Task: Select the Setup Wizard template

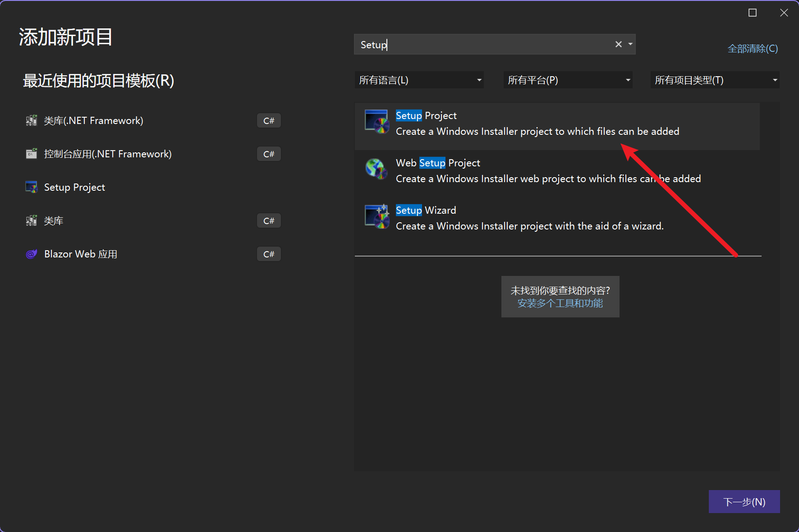Action: (557, 221)
